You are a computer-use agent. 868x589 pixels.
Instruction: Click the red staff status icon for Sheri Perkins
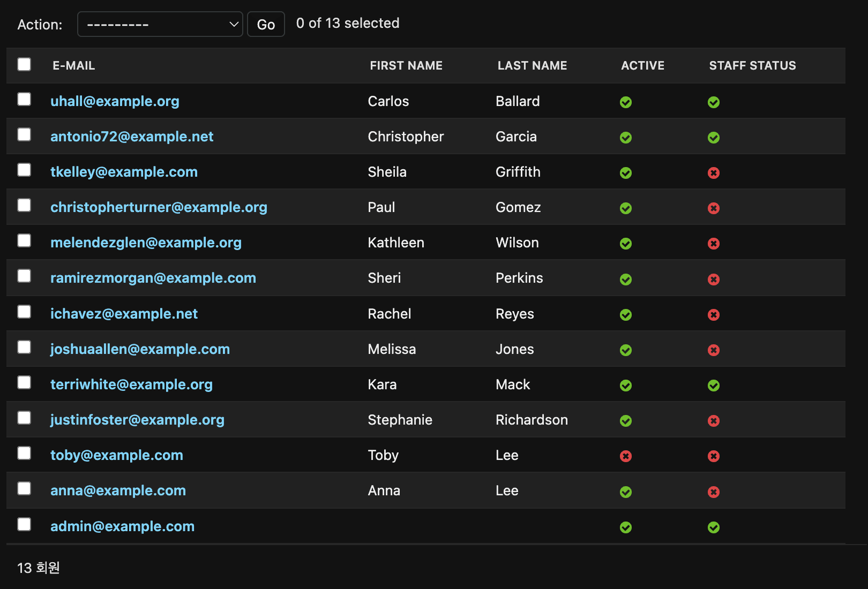[x=714, y=280]
